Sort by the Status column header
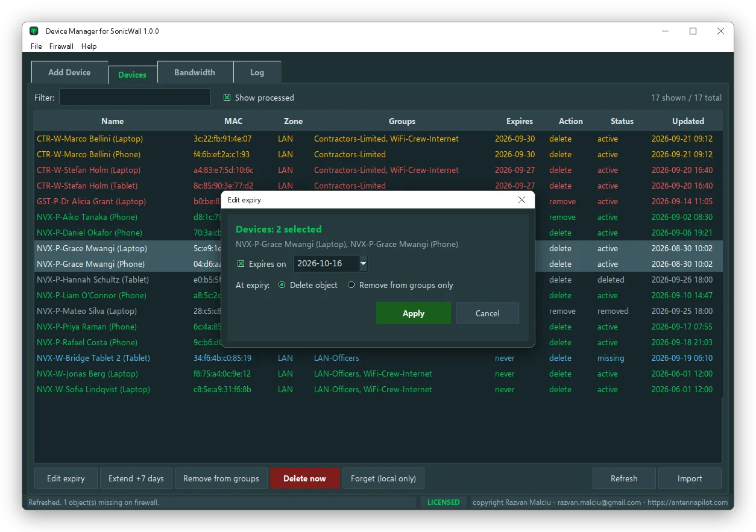Viewport: 756px width, 532px height. 622,121
